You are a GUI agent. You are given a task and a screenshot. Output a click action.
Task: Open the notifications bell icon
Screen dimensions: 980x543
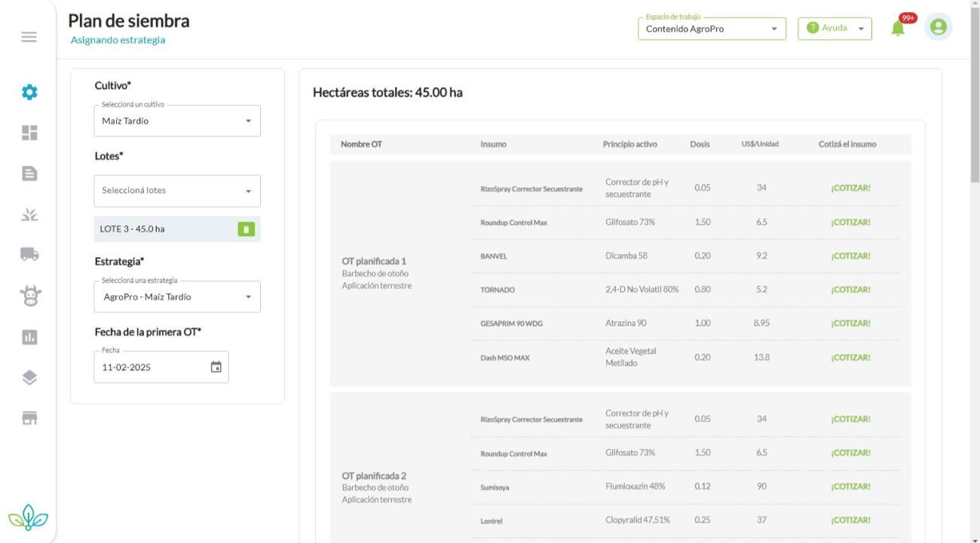coord(898,28)
